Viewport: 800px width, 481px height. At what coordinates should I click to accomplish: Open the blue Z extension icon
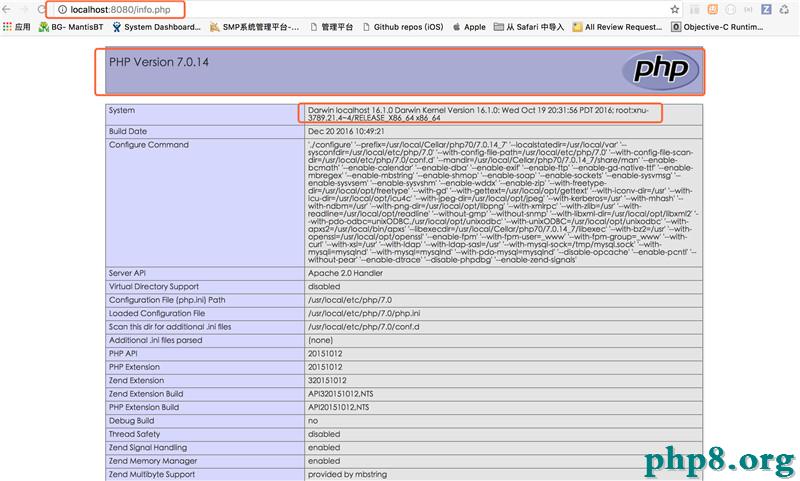point(766,9)
